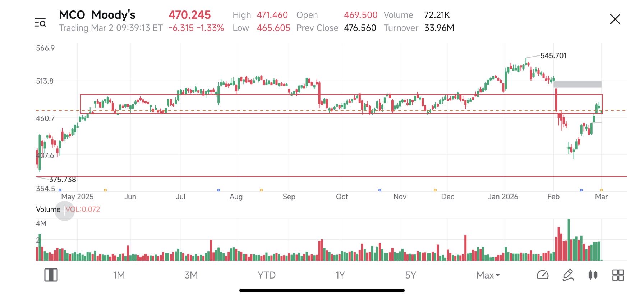Open the gauge indicator icon
This screenshot has width=644, height=298.
pyautogui.click(x=542, y=275)
